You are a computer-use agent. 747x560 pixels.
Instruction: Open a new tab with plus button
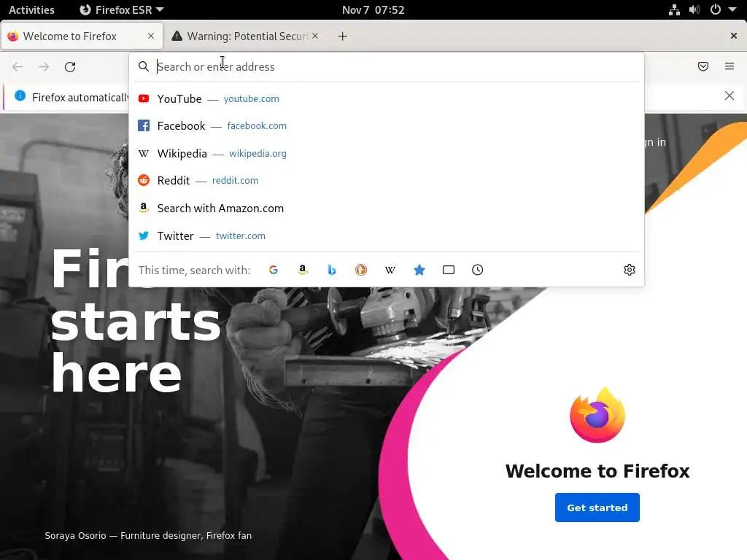coord(343,36)
